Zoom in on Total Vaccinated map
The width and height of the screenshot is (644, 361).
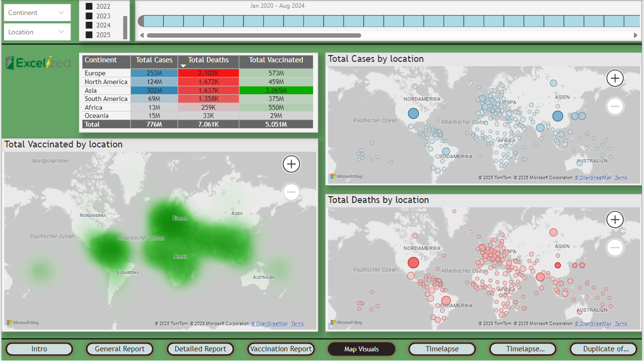(x=291, y=164)
